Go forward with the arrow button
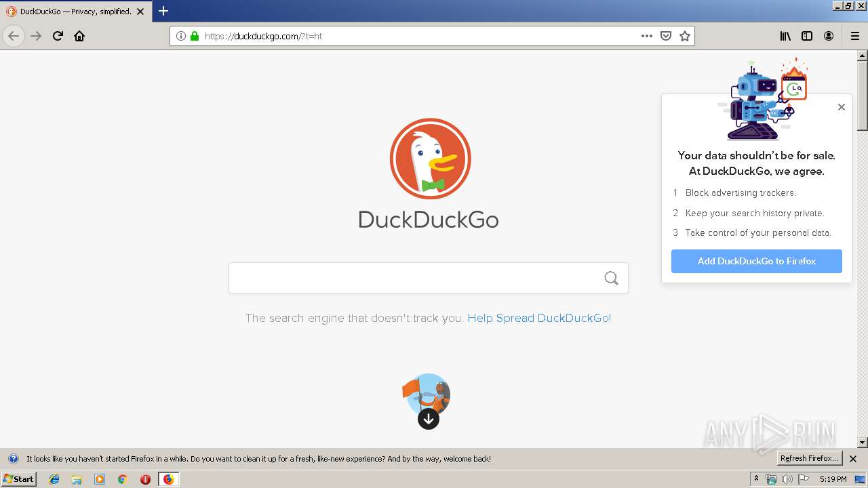This screenshot has height=488, width=868. click(x=36, y=36)
